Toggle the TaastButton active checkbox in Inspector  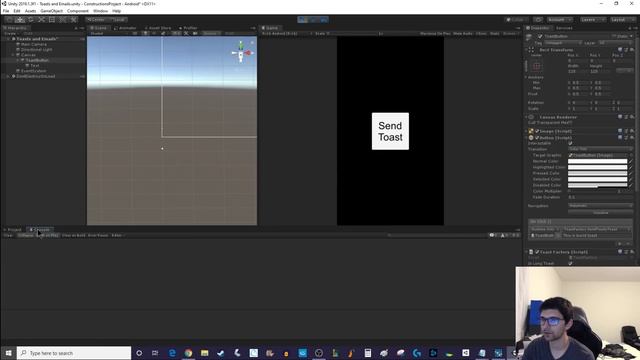[540, 36]
